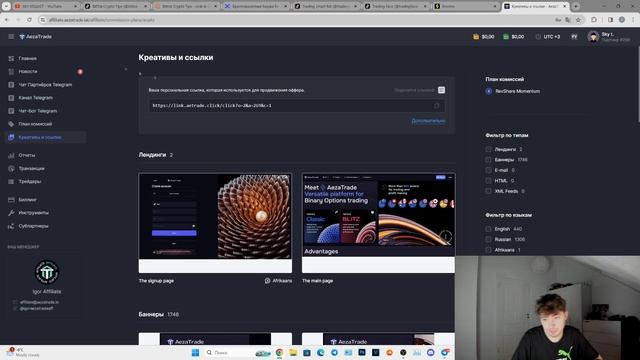Open the language switcher in header
The height and width of the screenshot is (360, 640).
click(574, 37)
